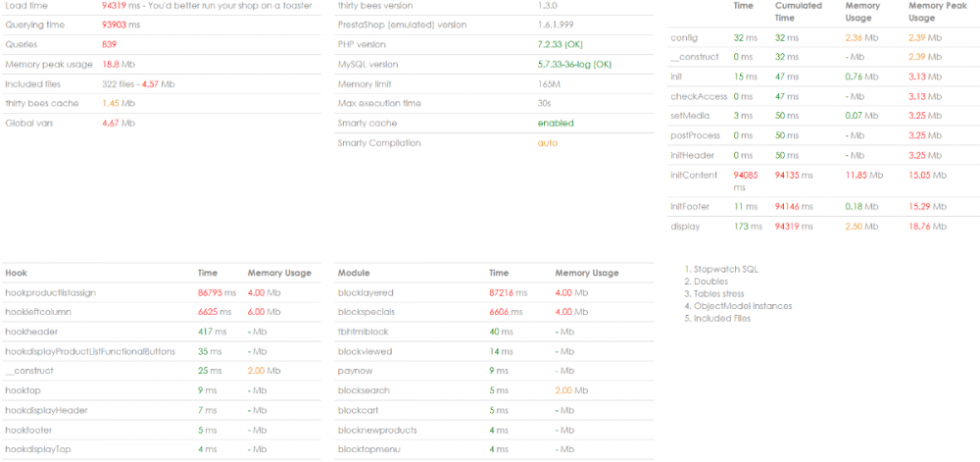Select the Queries count 839
Image resolution: width=980 pixels, height=462 pixels.
tap(110, 45)
